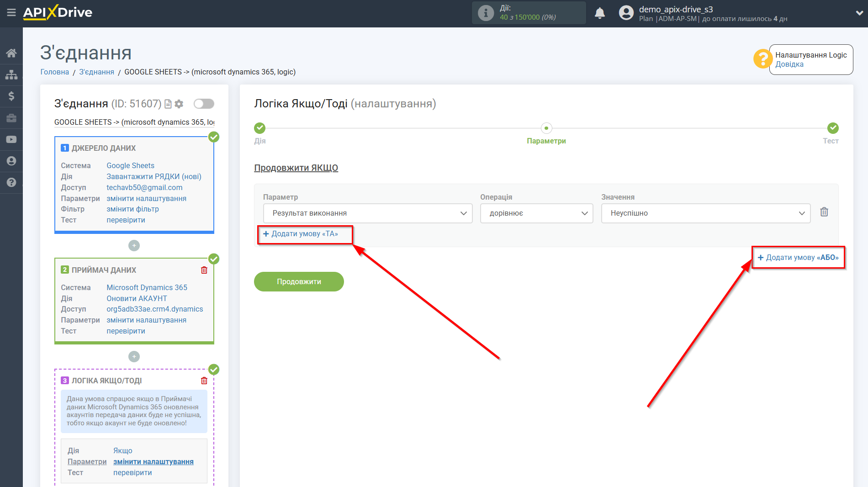Click the green 'Продовжити' button
Viewport: 868px width, 487px height.
point(299,281)
